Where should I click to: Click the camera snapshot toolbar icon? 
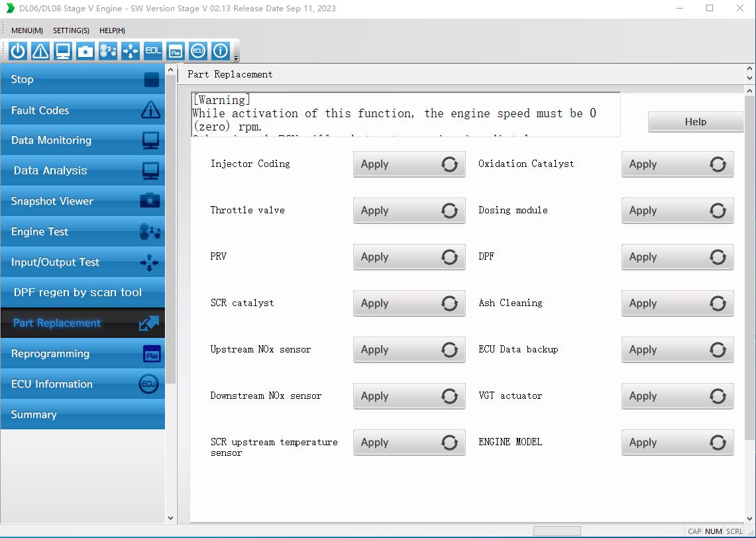click(x=85, y=50)
